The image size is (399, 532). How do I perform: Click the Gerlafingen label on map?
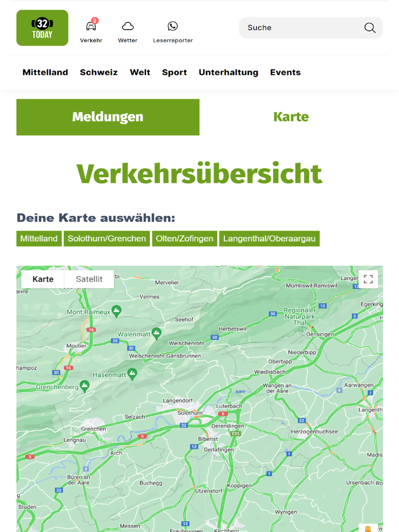tap(219, 449)
